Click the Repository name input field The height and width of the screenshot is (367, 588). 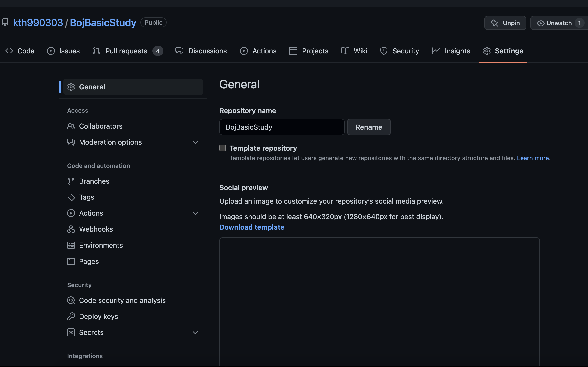282,127
